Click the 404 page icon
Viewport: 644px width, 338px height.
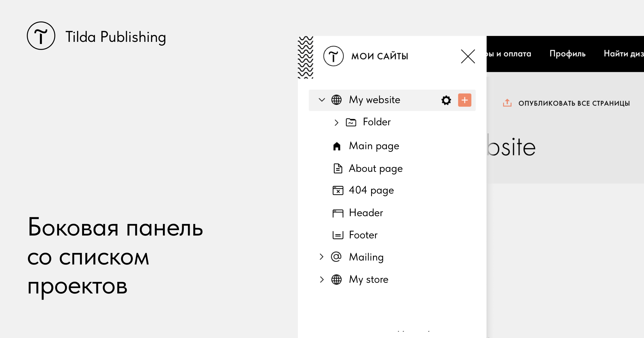[x=338, y=190]
